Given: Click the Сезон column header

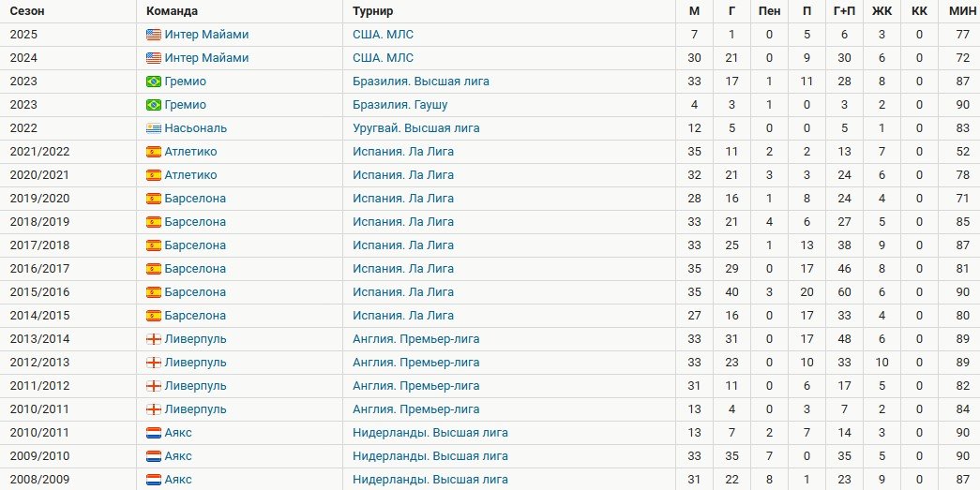Looking at the screenshot, I should (27, 11).
